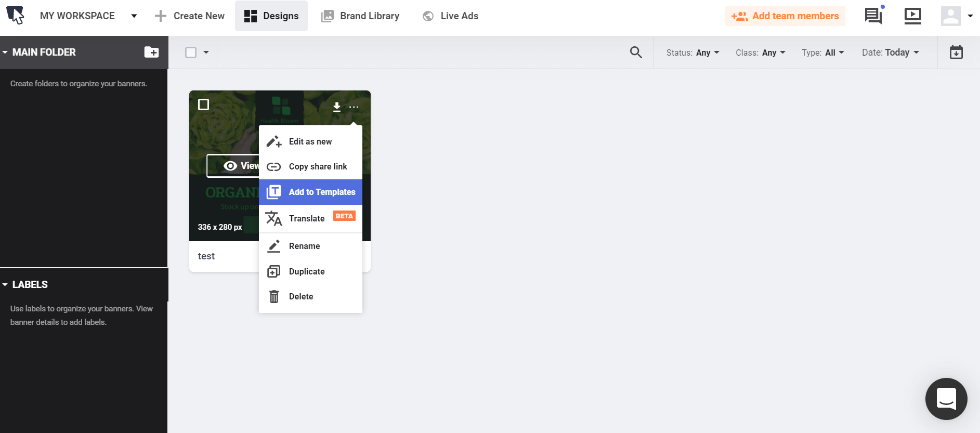
Task: Open the Class: Any filter
Action: tap(761, 53)
